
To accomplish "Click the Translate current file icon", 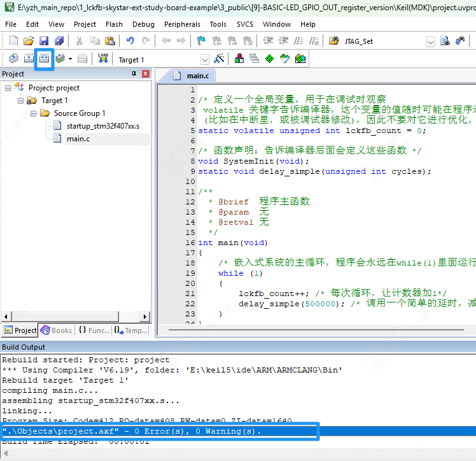I will pos(13,59).
